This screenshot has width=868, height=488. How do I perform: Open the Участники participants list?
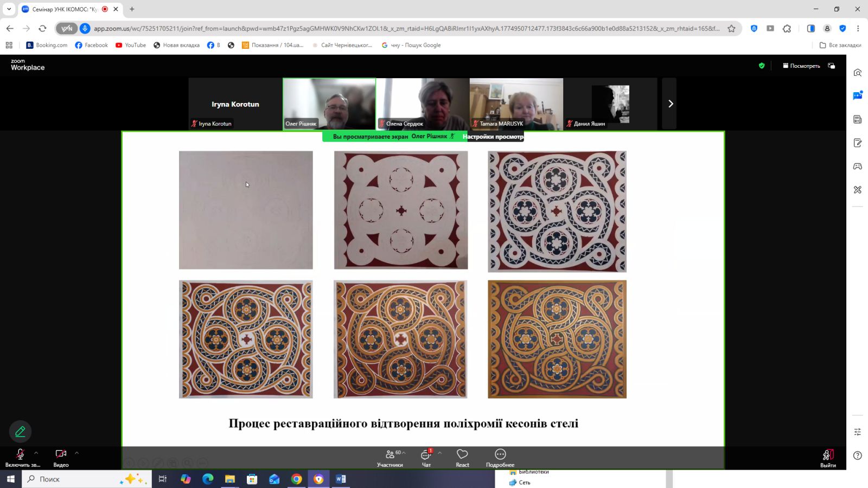click(390, 458)
